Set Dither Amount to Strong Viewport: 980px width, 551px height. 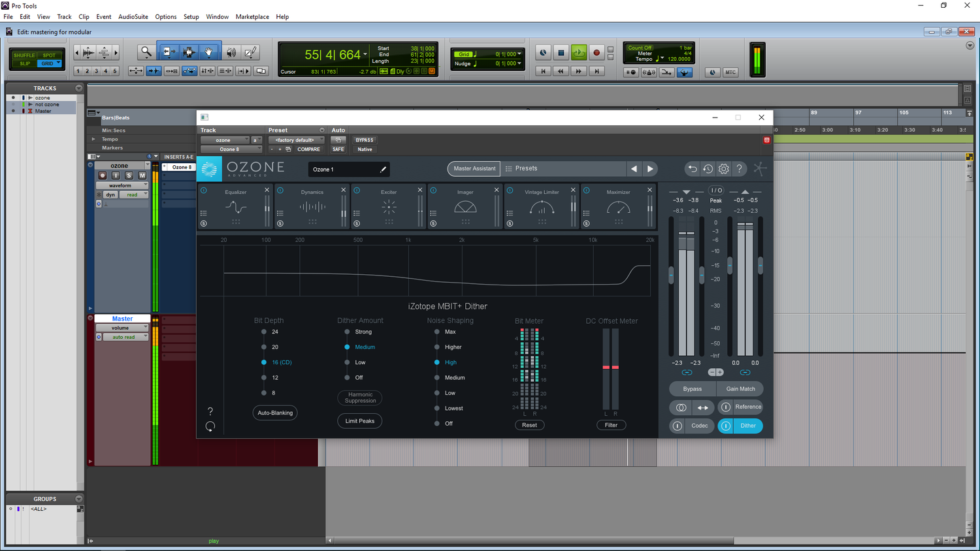click(347, 332)
